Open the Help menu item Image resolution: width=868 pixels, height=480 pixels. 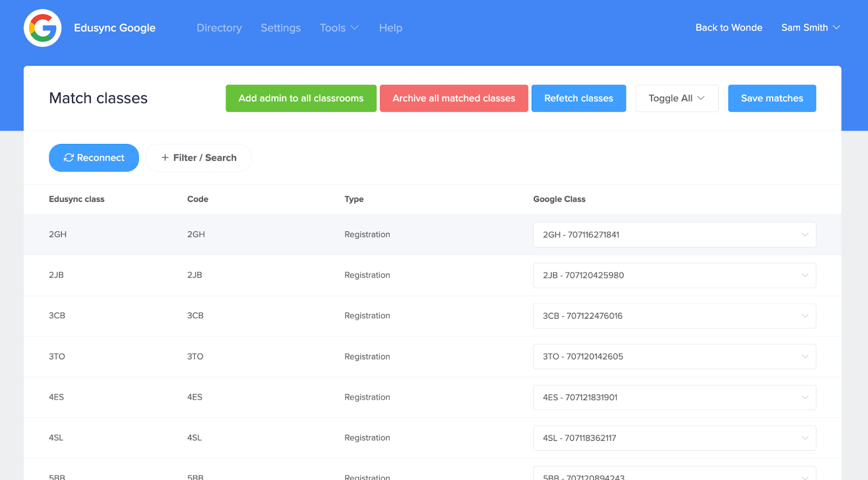click(x=391, y=28)
